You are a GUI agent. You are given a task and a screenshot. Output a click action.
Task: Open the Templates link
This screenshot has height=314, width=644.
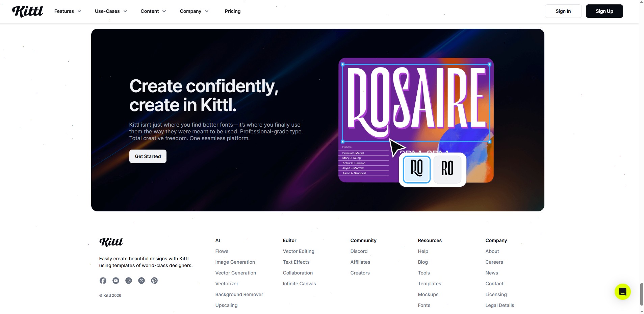click(x=430, y=284)
